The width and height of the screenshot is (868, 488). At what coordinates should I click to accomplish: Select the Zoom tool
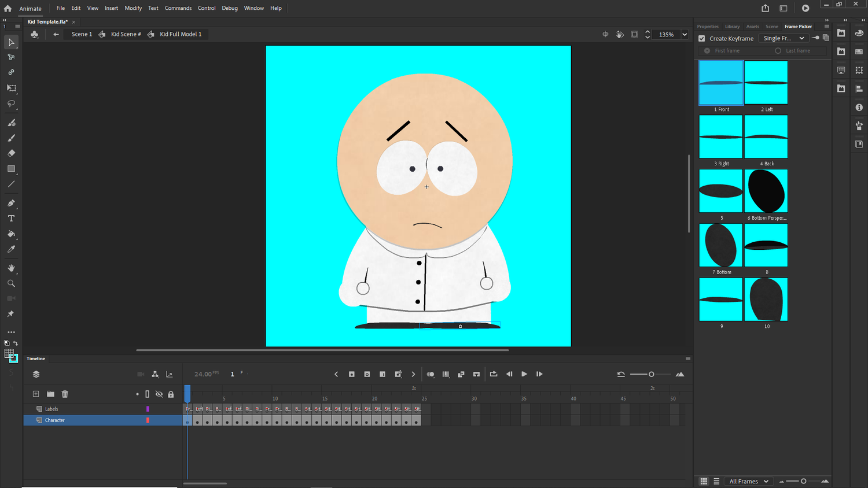tap(11, 283)
